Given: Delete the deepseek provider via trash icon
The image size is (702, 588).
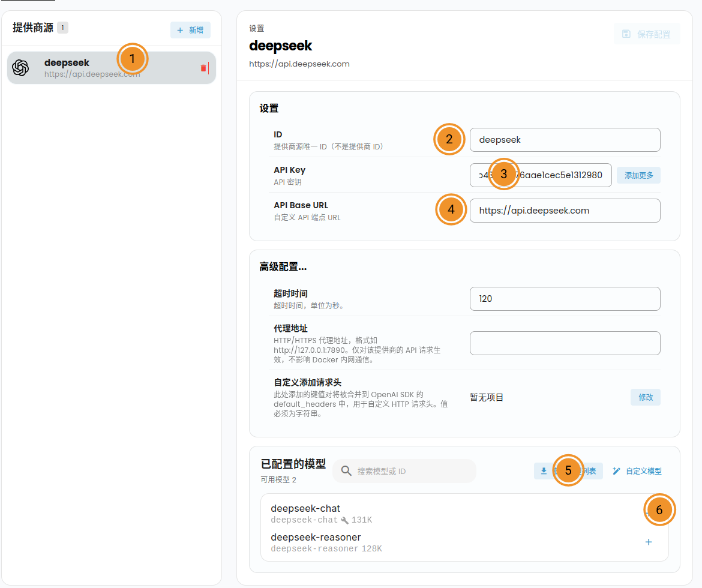Looking at the screenshot, I should [x=204, y=68].
